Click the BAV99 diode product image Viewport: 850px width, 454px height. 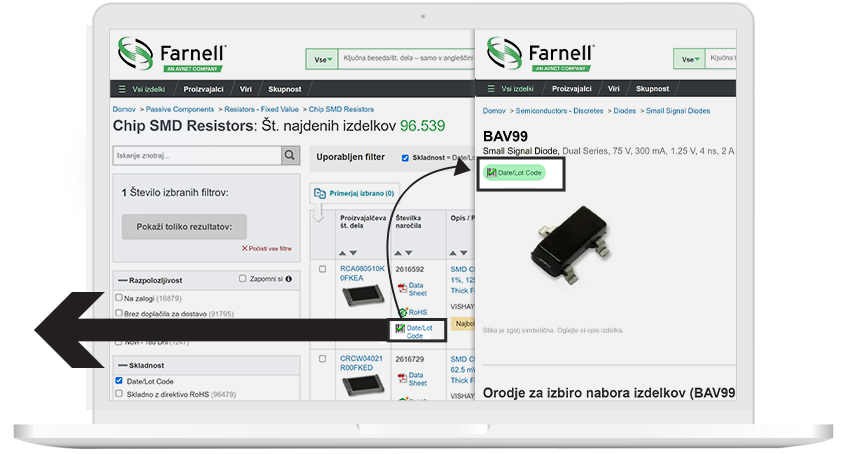pos(571,245)
